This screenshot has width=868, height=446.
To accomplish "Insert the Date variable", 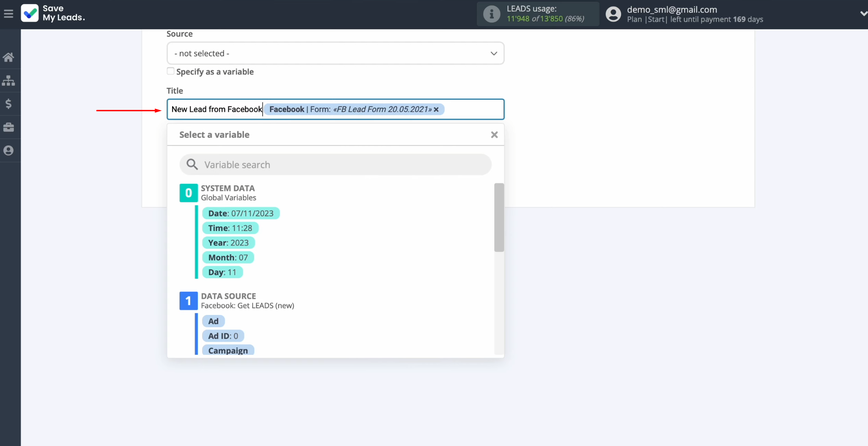I will tap(241, 213).
